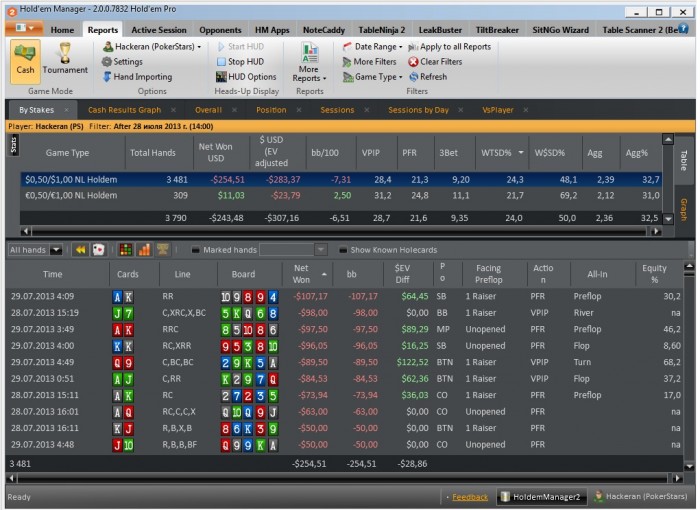Click Apply to all Reports
The width and height of the screenshot is (700, 510).
450,46
